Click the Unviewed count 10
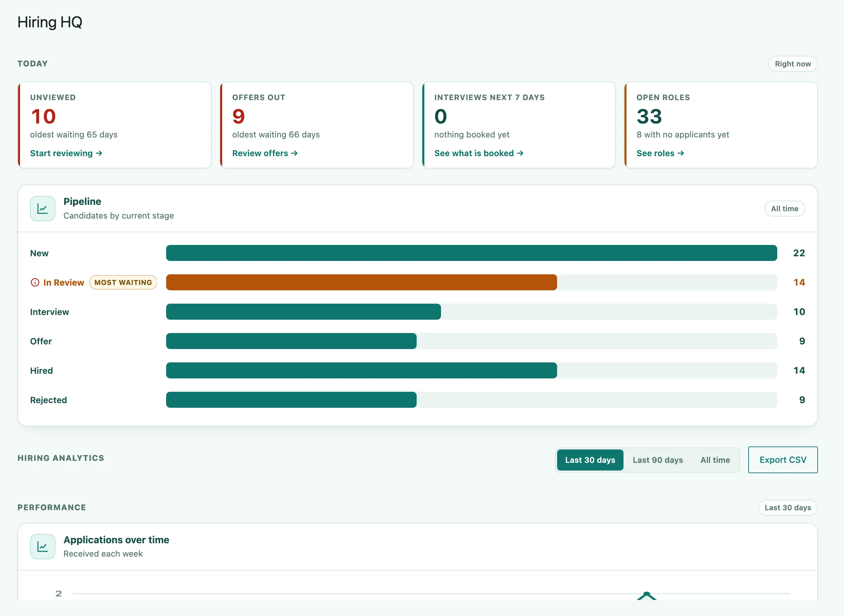Viewport: 844px width, 616px height. click(43, 116)
